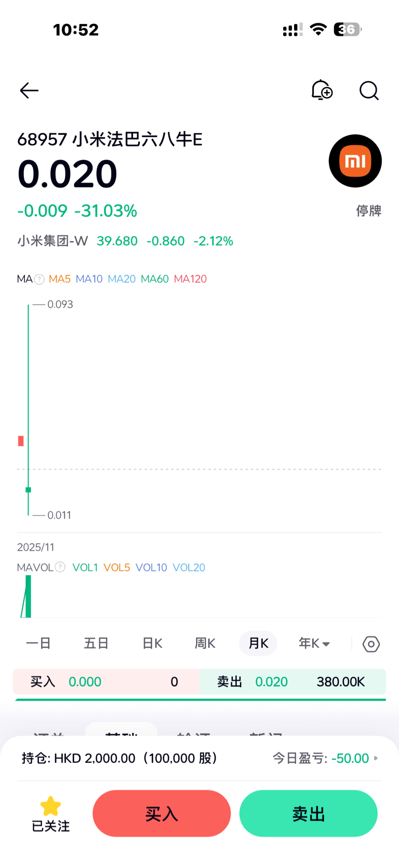
Task: Switch to the 周K chart tab
Action: click(x=205, y=643)
